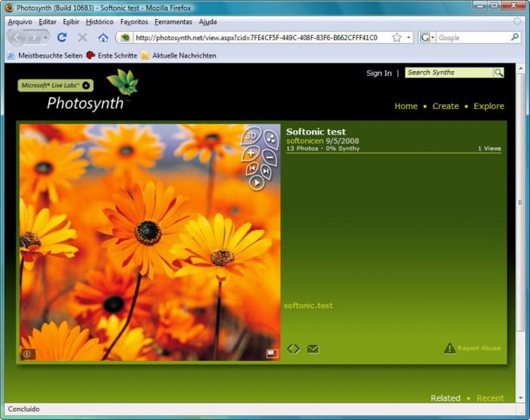Click the 13 Photos - 0% Synthy text

tap(323, 148)
